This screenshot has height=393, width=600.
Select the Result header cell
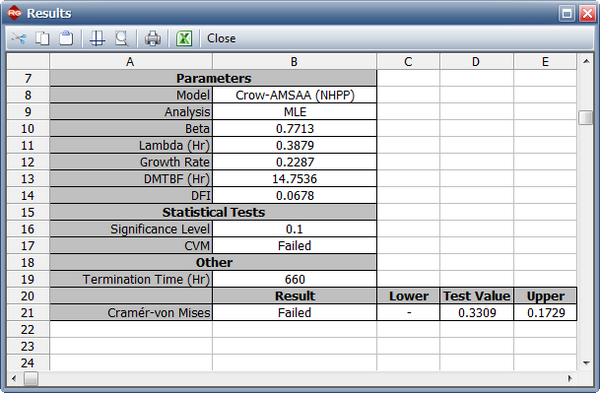click(x=295, y=296)
